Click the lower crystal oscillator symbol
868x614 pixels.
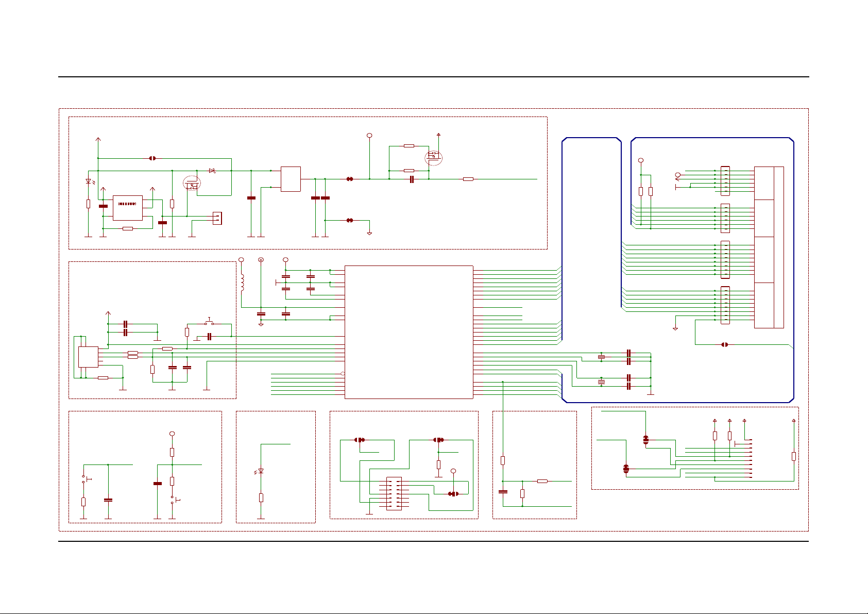point(601,382)
